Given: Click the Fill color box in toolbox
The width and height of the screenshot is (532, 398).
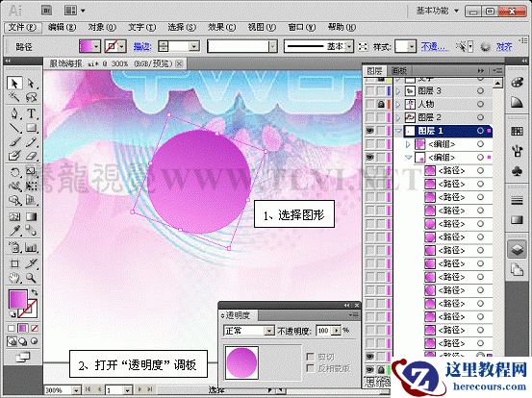Looking at the screenshot, I should [x=18, y=300].
